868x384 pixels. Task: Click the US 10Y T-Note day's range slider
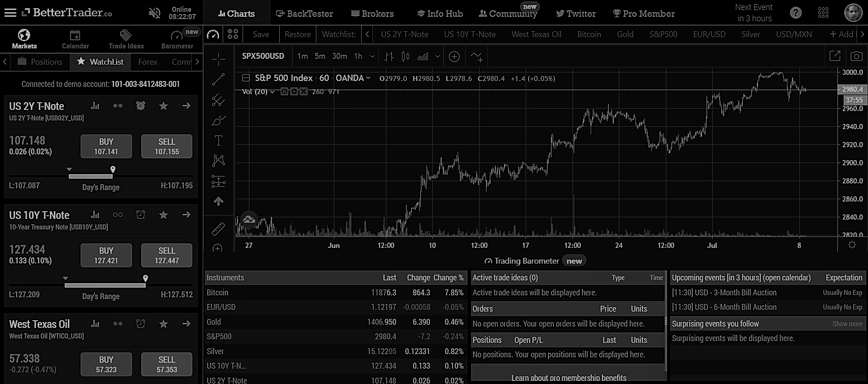[100, 285]
